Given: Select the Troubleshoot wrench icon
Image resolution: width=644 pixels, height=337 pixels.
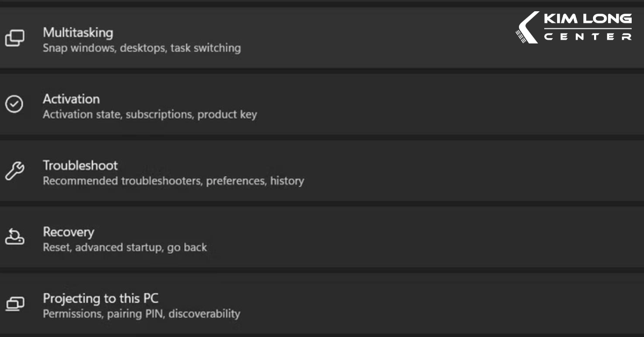Looking at the screenshot, I should pos(16,171).
